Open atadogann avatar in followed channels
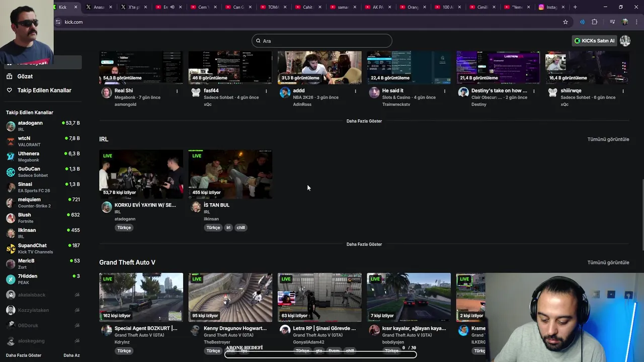 [11, 126]
